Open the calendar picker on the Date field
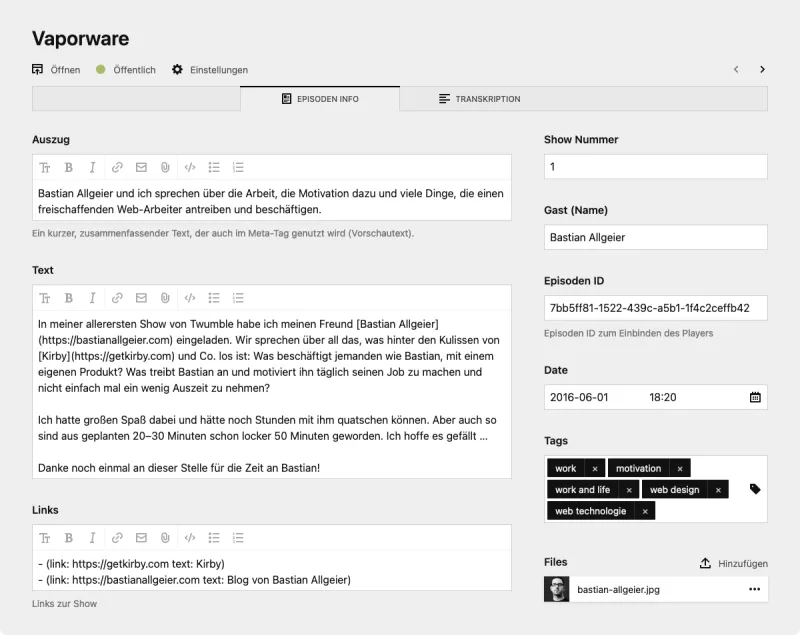Screen dimensions: 800x635 pyautogui.click(x=755, y=396)
